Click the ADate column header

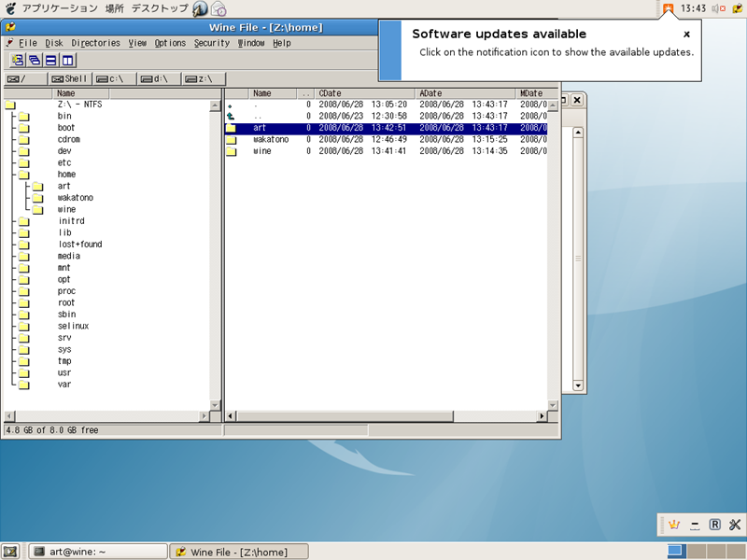[x=465, y=93]
